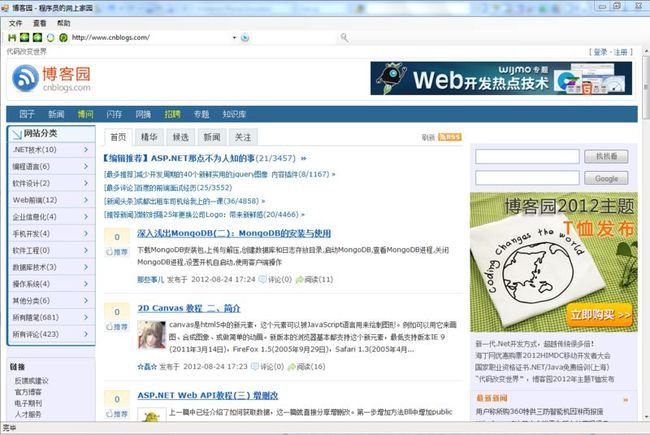Click the 找找看 search button
Screen dimensions: 650x435
click(x=606, y=156)
